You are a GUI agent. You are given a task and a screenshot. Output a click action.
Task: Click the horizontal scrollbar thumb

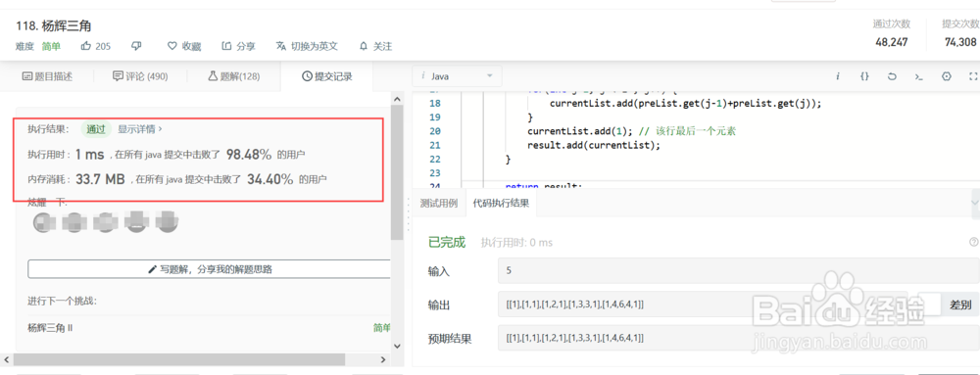point(178,360)
